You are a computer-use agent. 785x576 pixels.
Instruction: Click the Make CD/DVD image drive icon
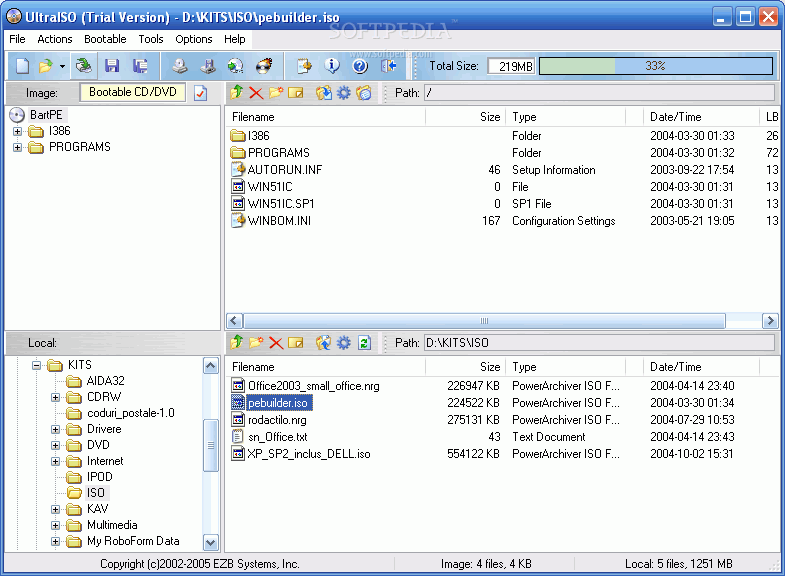[x=180, y=66]
